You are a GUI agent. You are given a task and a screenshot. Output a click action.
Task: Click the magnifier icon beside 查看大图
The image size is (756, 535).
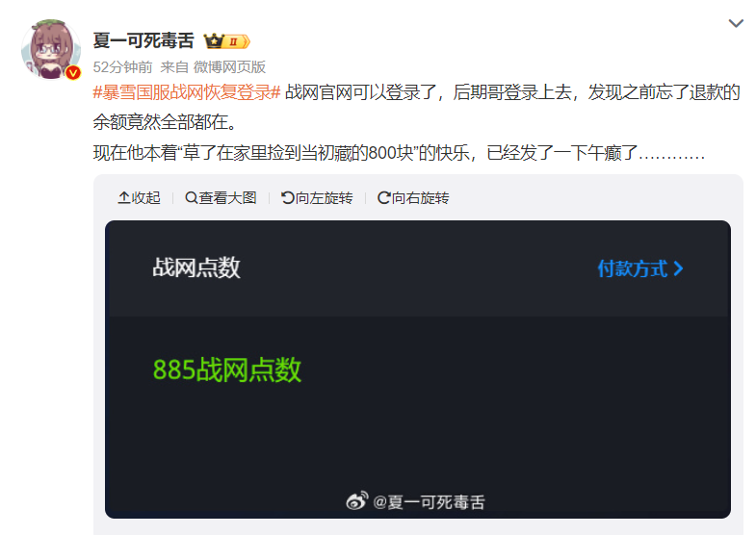click(x=191, y=198)
